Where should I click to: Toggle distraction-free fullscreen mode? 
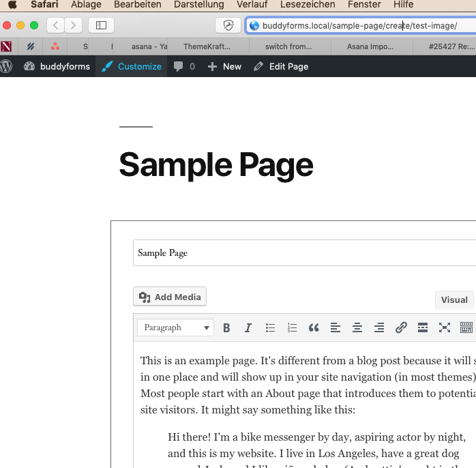pos(445,327)
